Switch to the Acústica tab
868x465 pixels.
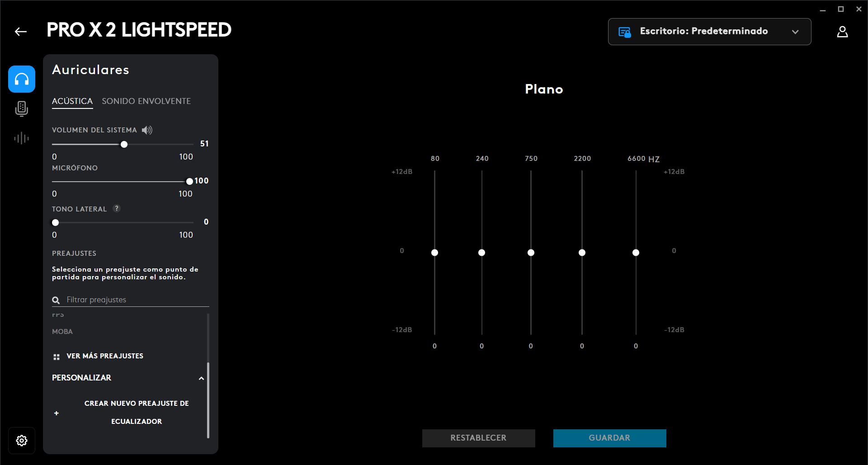pyautogui.click(x=72, y=101)
